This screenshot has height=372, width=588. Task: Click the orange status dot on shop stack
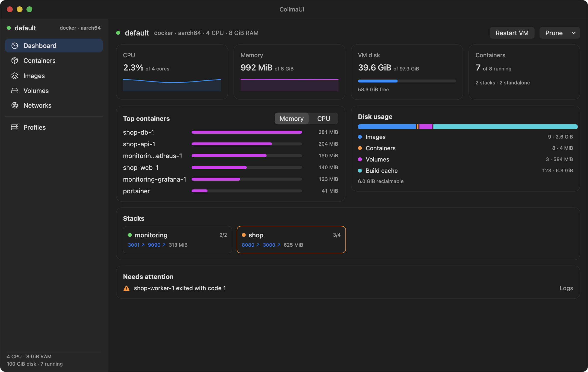coord(244,235)
